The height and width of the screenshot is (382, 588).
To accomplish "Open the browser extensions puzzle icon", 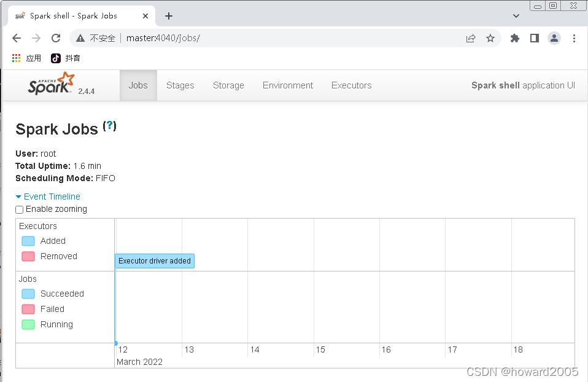I will pyautogui.click(x=515, y=38).
